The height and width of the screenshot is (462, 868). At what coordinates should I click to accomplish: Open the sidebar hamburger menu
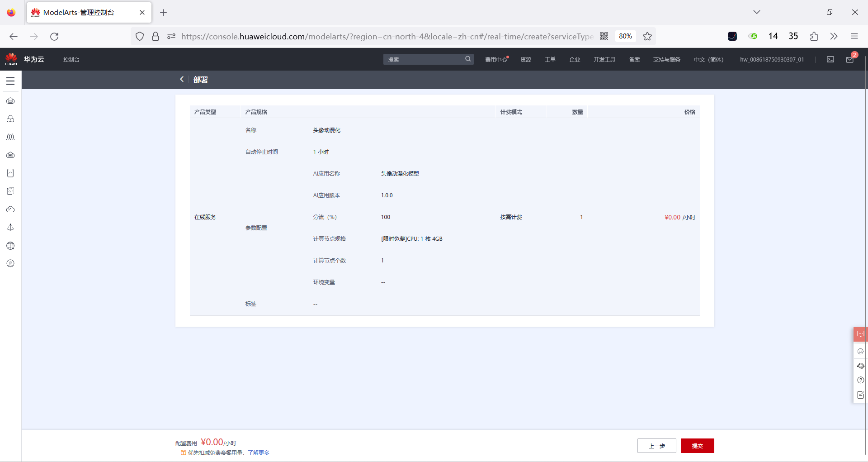click(10, 81)
